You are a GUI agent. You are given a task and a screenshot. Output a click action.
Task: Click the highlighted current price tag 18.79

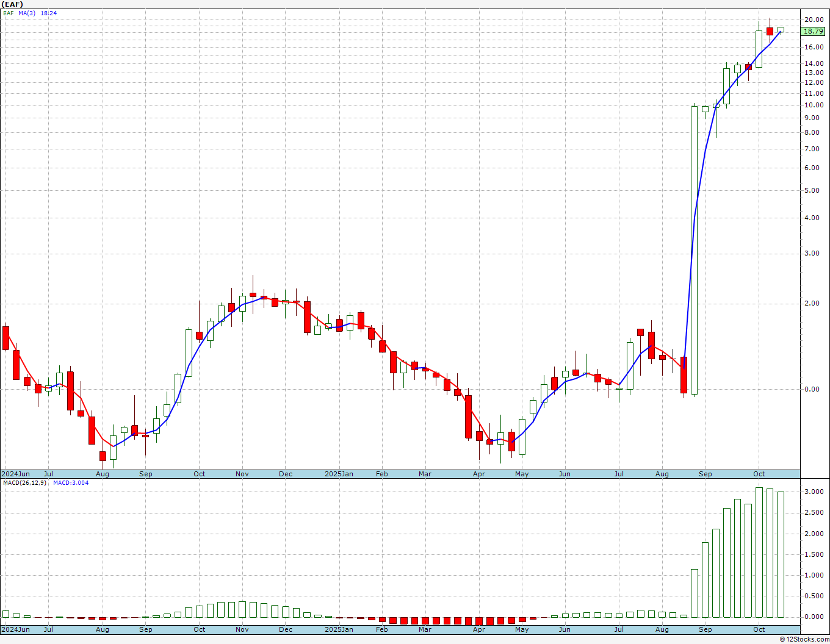813,31
